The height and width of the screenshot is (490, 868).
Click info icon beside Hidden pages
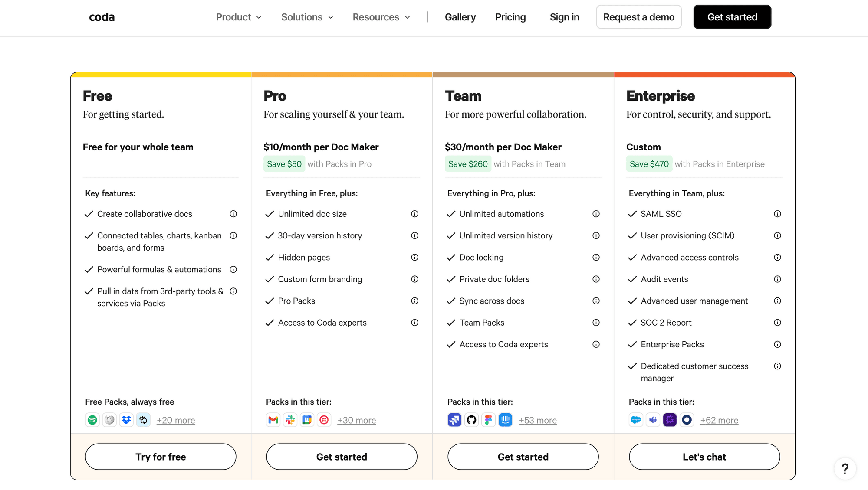click(415, 257)
